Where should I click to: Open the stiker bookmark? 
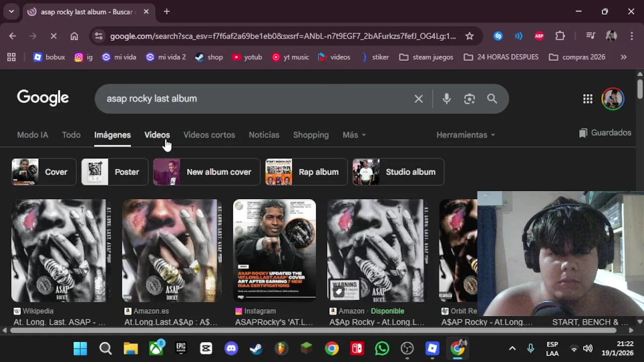pos(375,57)
